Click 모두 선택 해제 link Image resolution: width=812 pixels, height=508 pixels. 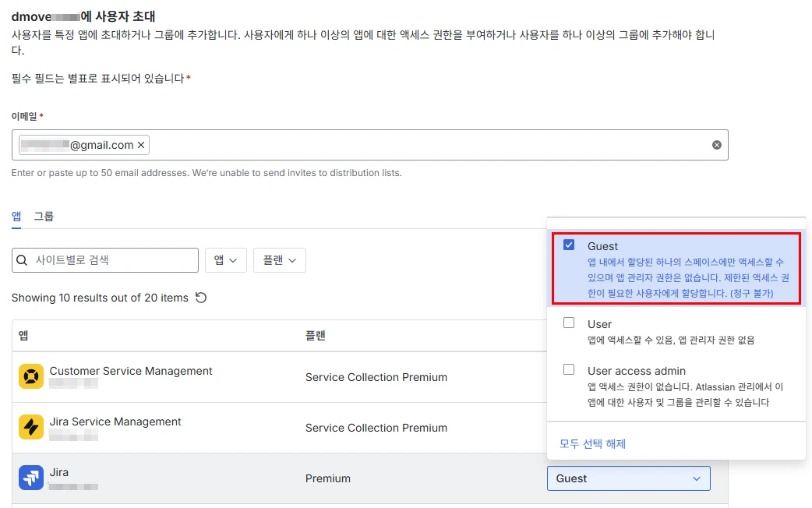click(592, 444)
